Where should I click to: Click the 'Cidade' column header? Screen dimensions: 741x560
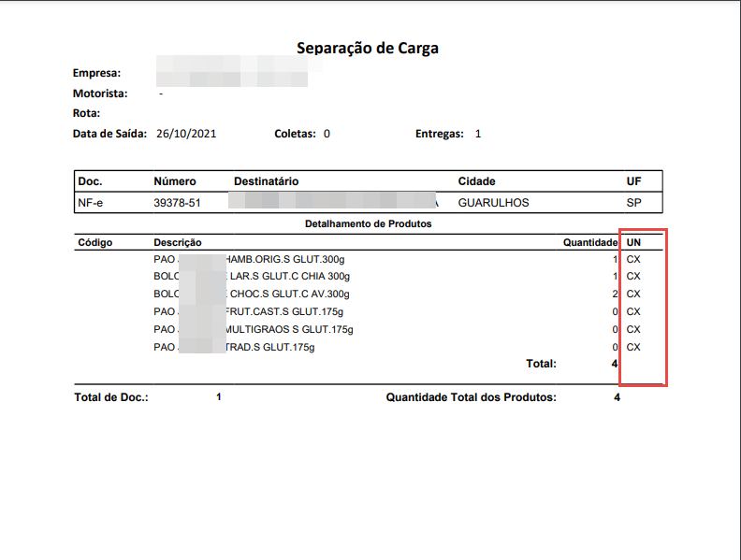click(476, 181)
